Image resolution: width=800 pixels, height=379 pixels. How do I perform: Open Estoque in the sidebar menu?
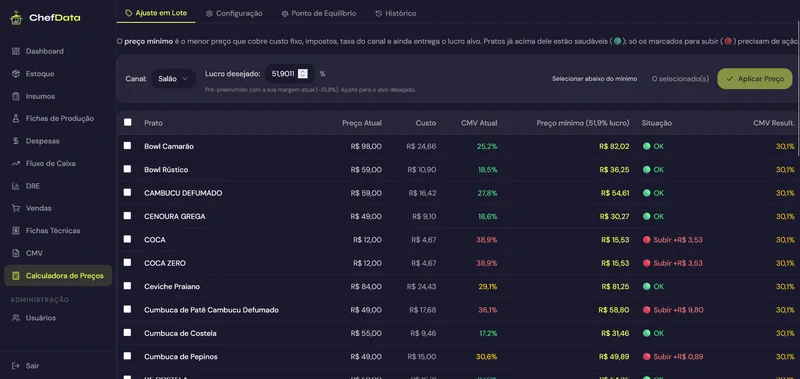coord(58,73)
